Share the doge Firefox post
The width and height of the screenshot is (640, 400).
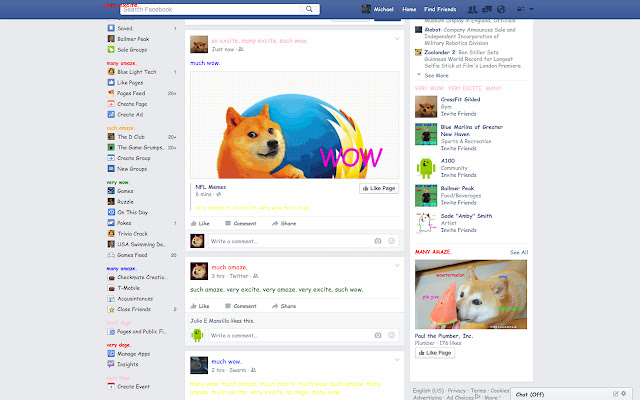pyautogui.click(x=284, y=223)
